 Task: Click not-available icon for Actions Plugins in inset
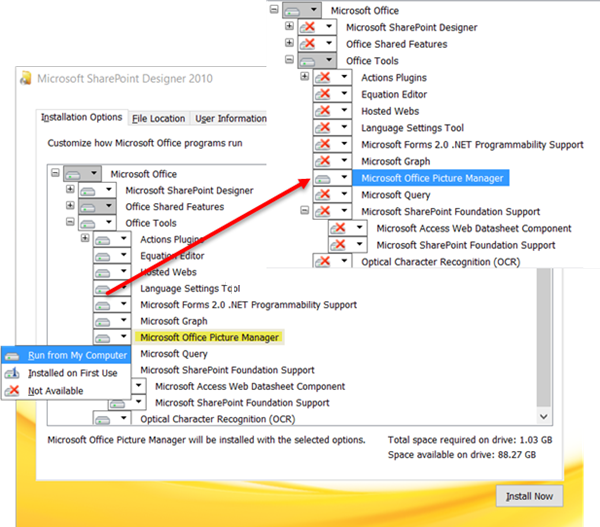pyautogui.click(x=323, y=78)
